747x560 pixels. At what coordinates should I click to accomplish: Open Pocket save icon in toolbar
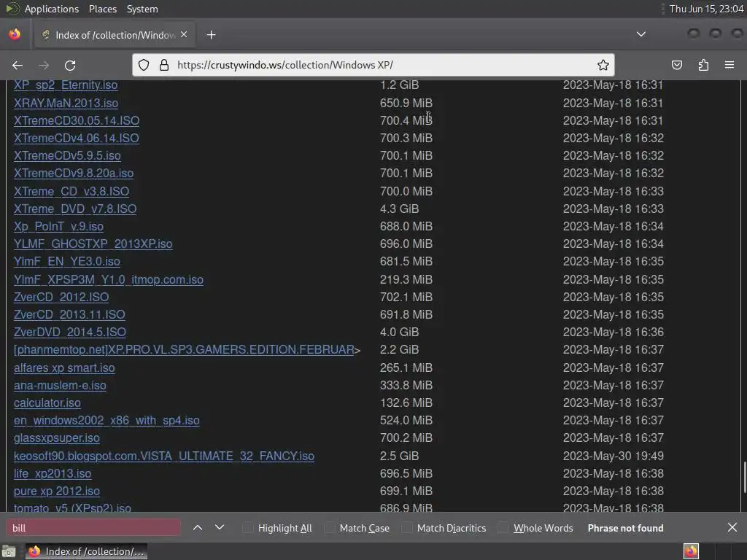(x=677, y=65)
